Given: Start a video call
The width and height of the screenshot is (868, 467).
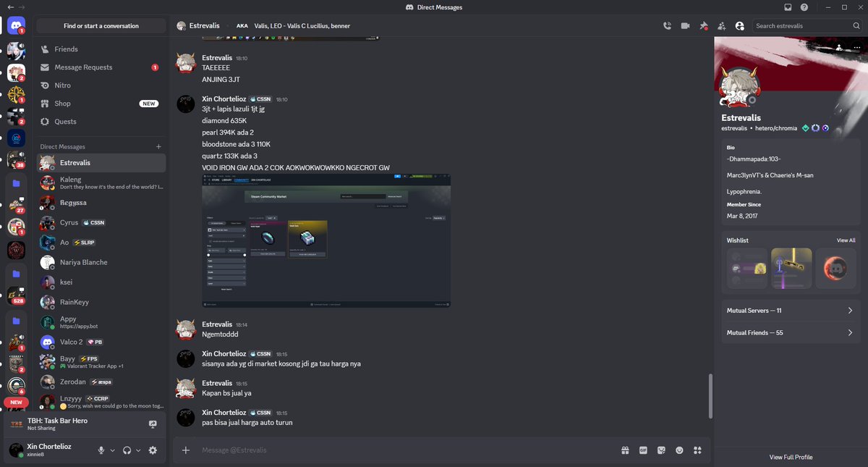Looking at the screenshot, I should [x=685, y=25].
